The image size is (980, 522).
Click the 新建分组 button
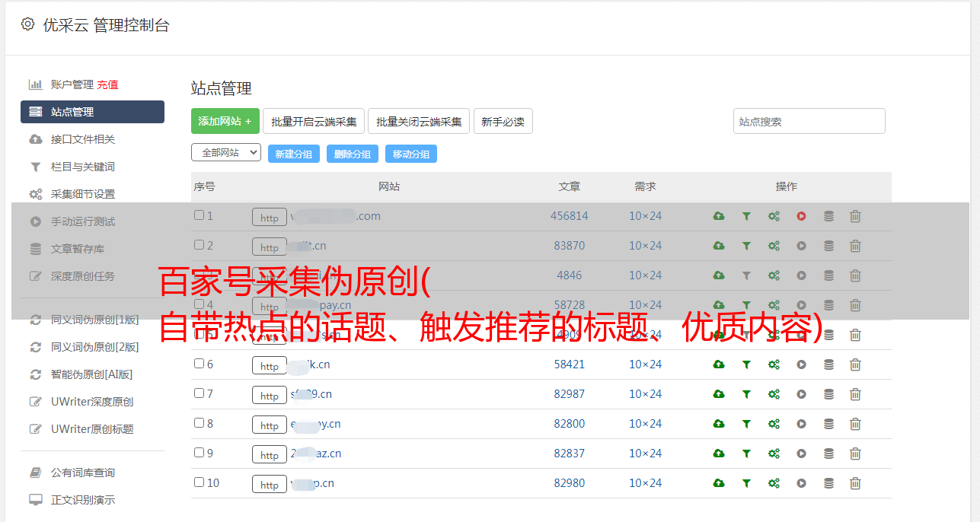[x=293, y=154]
